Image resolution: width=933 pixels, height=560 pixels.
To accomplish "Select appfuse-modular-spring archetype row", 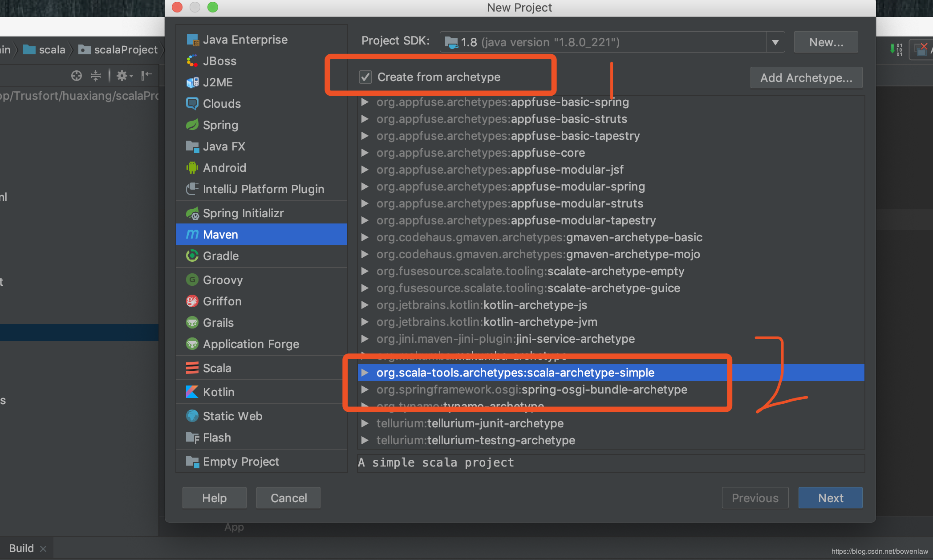I will (x=611, y=187).
